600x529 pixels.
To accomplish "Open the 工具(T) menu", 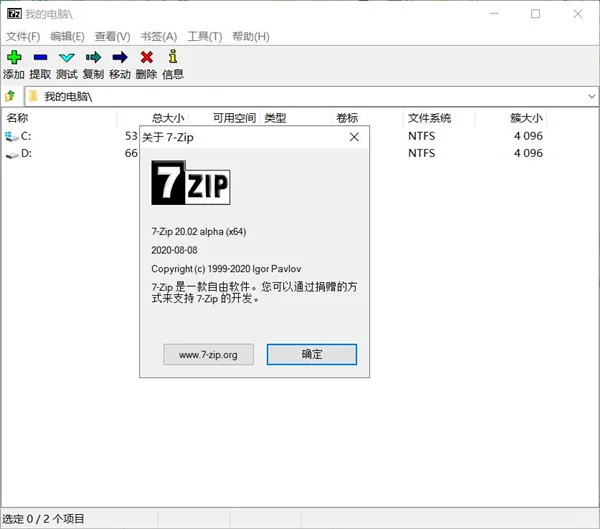I will tap(205, 37).
